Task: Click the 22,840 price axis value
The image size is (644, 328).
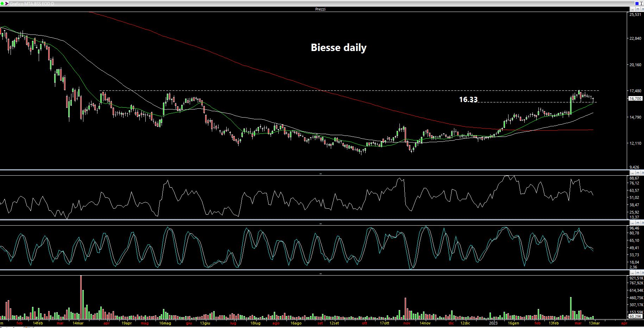Action: pyautogui.click(x=635, y=38)
